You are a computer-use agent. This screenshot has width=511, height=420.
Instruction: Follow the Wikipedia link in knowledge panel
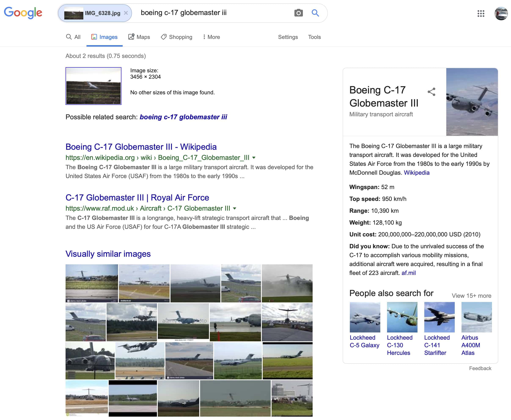417,173
